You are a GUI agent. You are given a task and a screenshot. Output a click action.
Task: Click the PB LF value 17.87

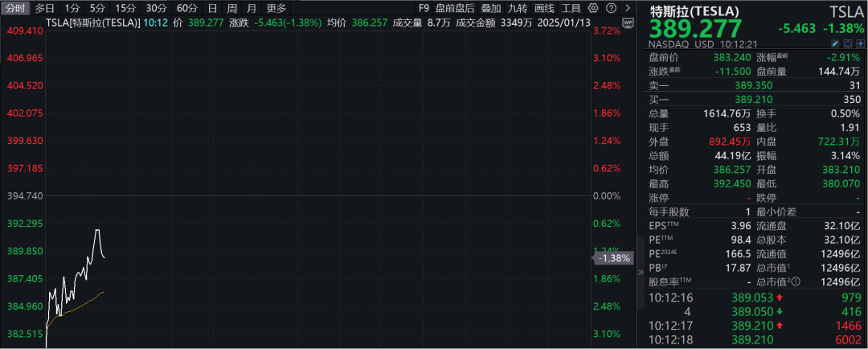click(x=739, y=268)
